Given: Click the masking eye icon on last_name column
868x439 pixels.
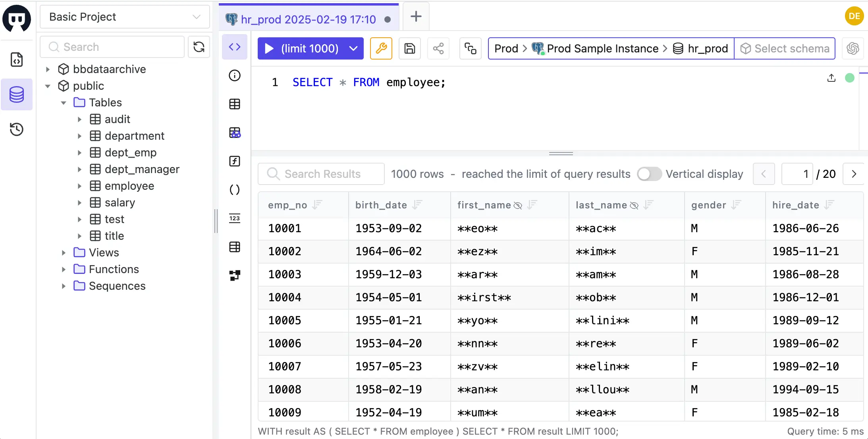Looking at the screenshot, I should point(634,205).
